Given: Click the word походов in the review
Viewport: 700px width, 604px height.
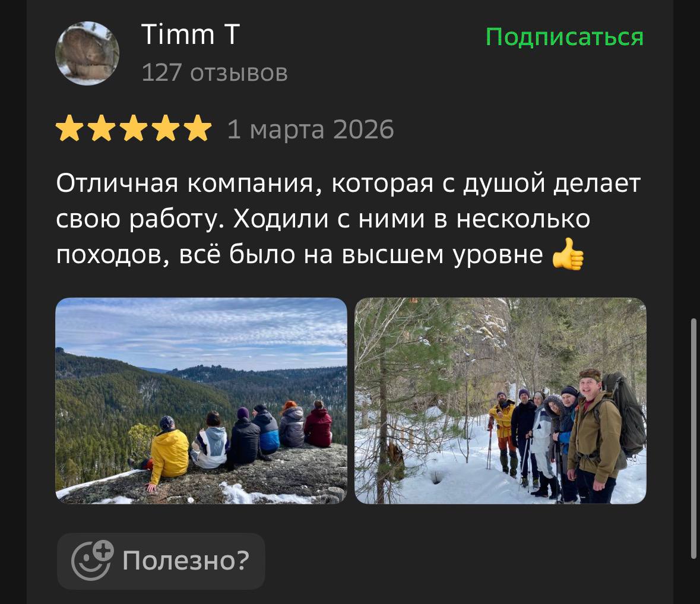Looking at the screenshot, I should [x=113, y=255].
